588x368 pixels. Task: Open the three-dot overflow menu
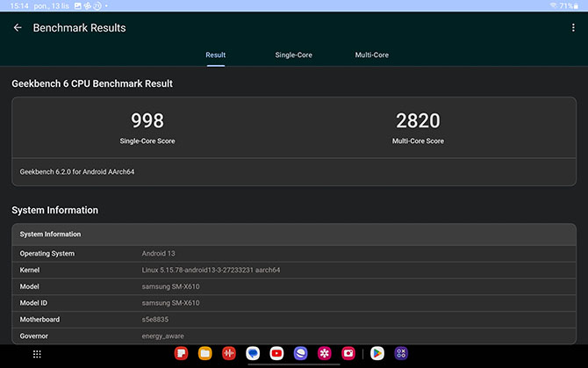click(573, 28)
